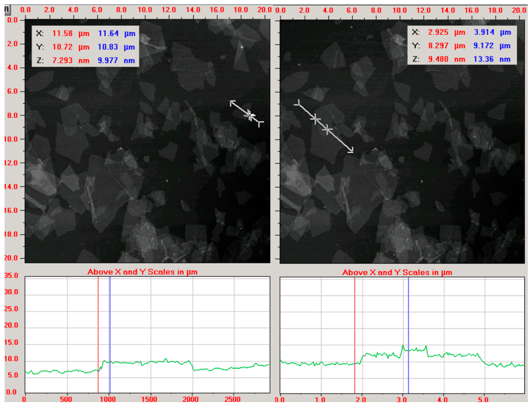Click left 'Above X and Y Scales in µm' label
Image resolution: width=532 pixels, height=406 pixels.
tap(142, 272)
